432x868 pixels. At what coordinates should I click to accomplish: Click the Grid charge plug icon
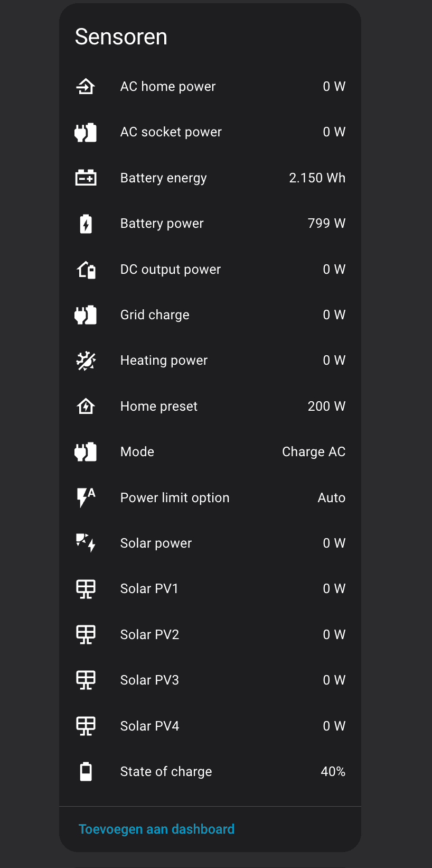click(x=86, y=315)
